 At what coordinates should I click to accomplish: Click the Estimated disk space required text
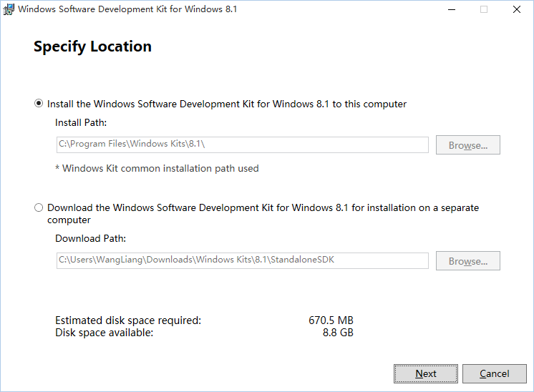point(128,320)
